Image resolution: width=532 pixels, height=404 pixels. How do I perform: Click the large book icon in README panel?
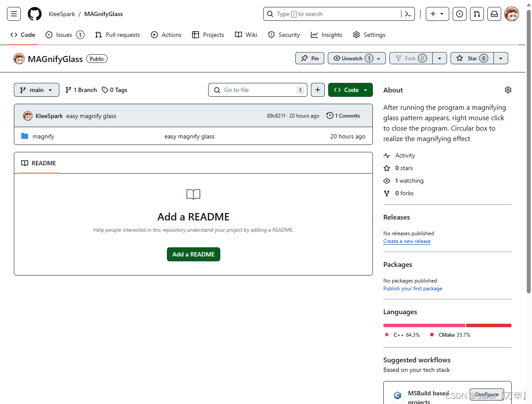193,194
